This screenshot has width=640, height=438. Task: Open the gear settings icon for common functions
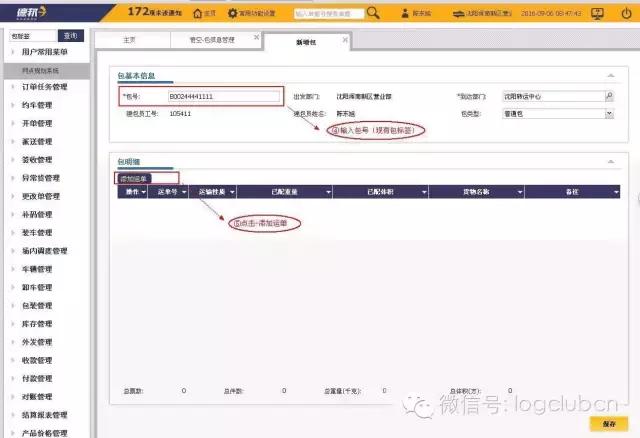point(232,13)
